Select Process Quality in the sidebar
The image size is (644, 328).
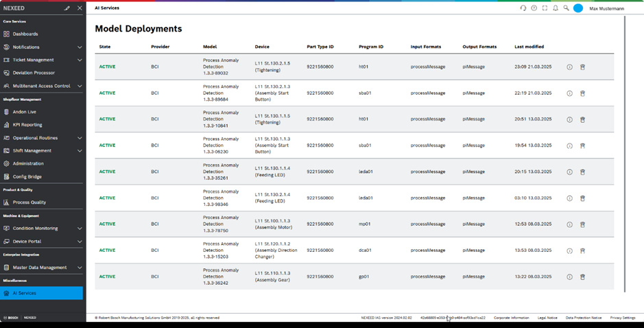point(29,202)
